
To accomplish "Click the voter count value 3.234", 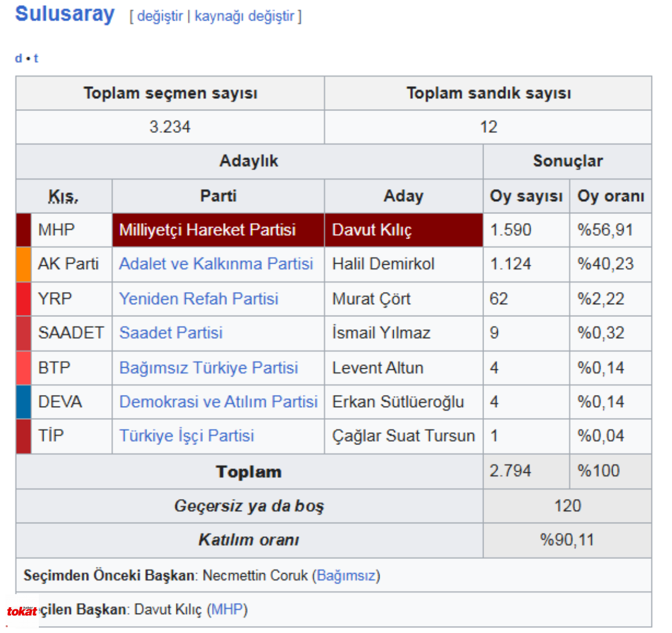I will 170,127.
